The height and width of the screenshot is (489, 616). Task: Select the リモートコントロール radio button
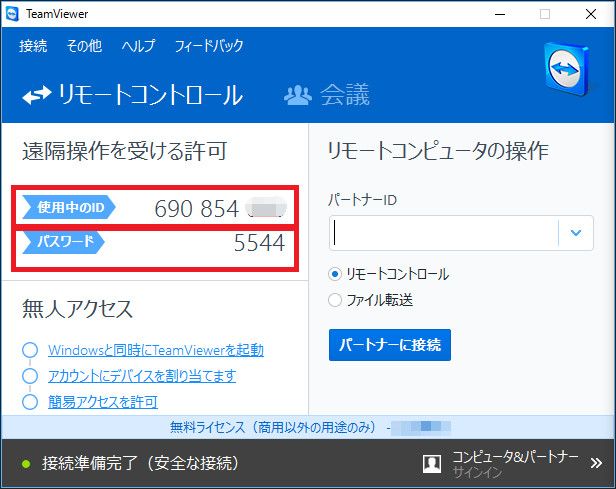pos(335,274)
